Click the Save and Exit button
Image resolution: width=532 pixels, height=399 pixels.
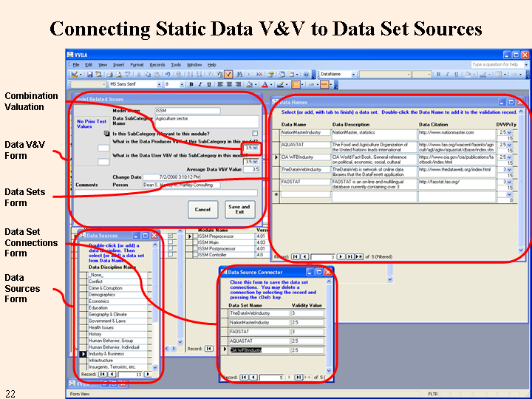239,209
